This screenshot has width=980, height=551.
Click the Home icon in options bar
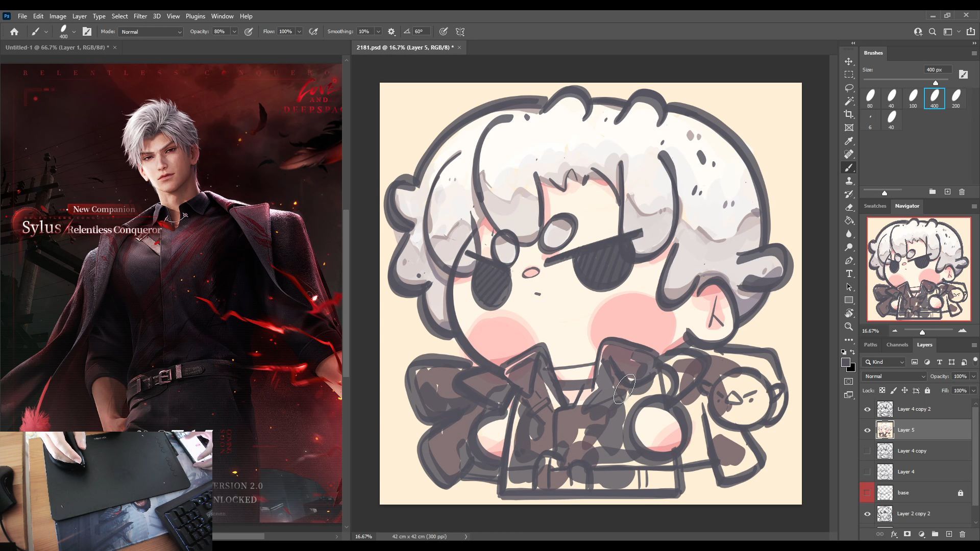point(14,32)
